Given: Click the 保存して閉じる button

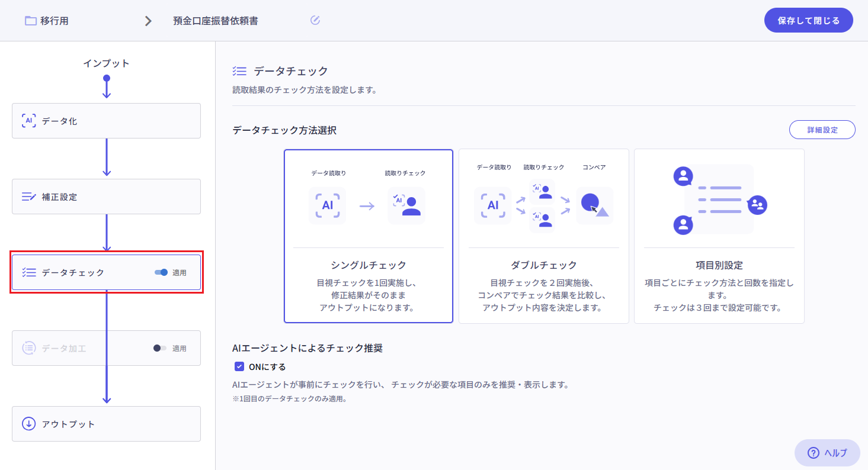Looking at the screenshot, I should pyautogui.click(x=809, y=21).
